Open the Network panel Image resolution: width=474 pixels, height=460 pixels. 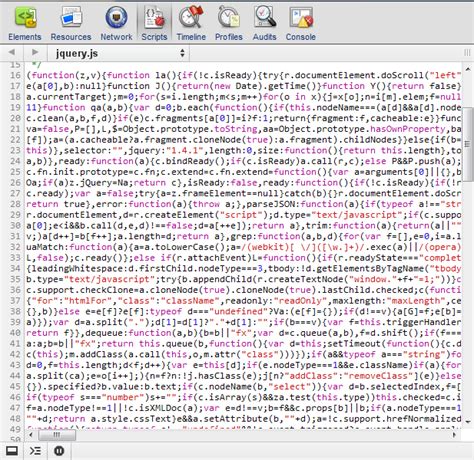pyautogui.click(x=116, y=23)
